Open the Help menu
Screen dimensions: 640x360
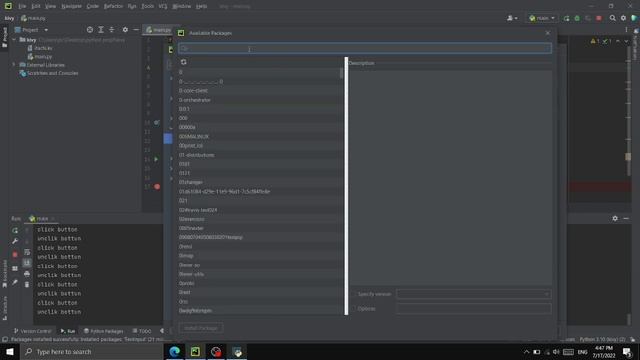[201, 6]
